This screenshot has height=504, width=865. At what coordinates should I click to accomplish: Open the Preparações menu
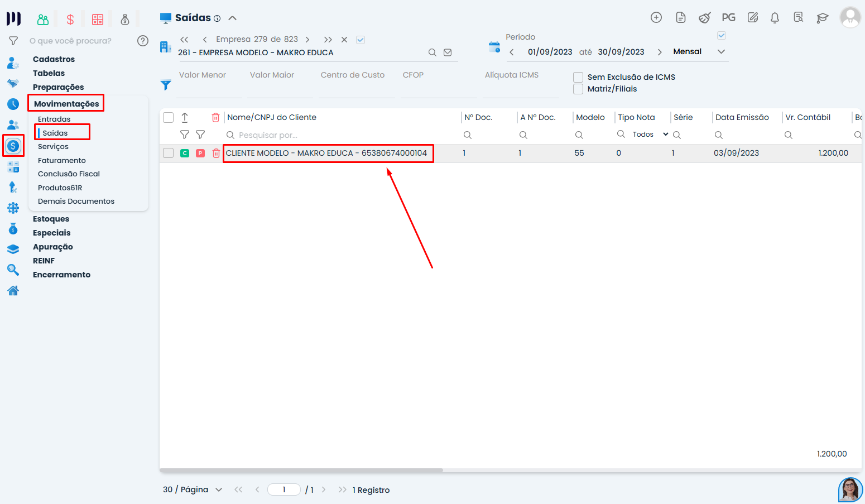(58, 87)
